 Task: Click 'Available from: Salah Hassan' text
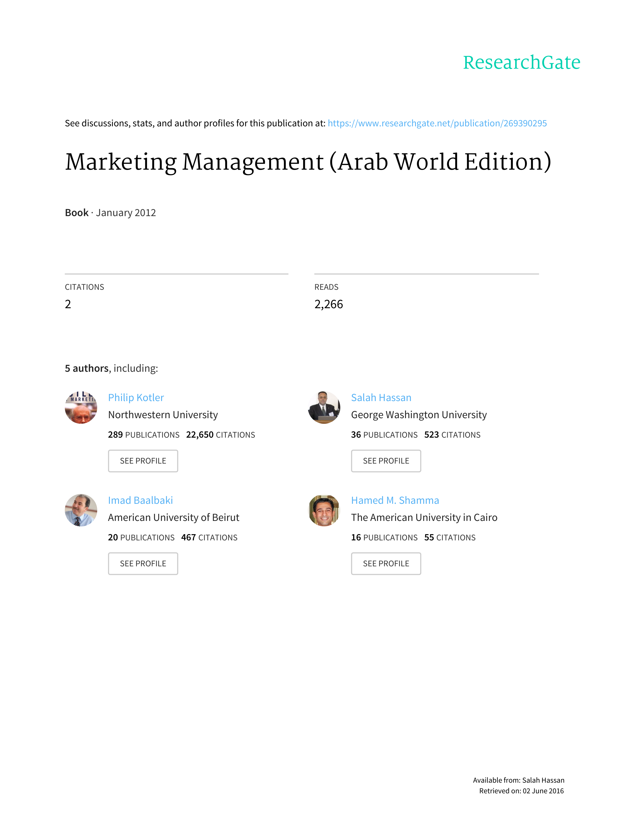[x=519, y=780]
